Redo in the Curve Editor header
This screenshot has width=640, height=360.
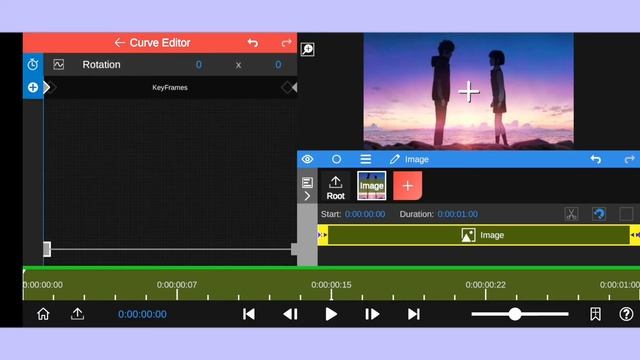click(287, 43)
